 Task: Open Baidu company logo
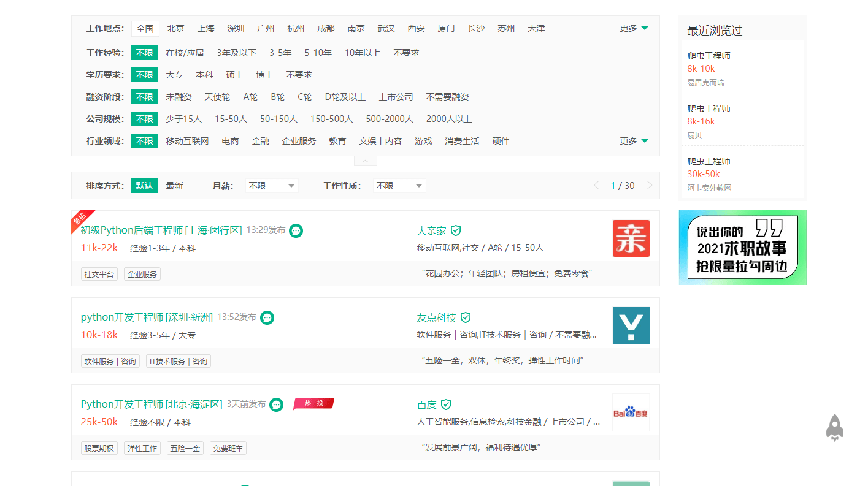coord(631,412)
